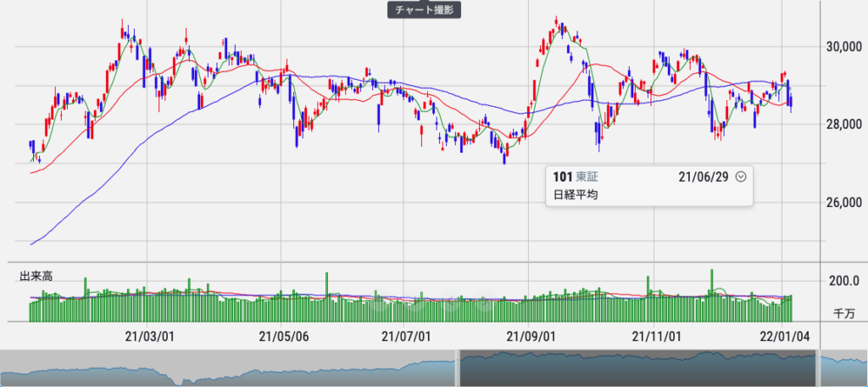The height and width of the screenshot is (387, 868).
Task: Click the left handle of range navigator
Action: click(457, 368)
